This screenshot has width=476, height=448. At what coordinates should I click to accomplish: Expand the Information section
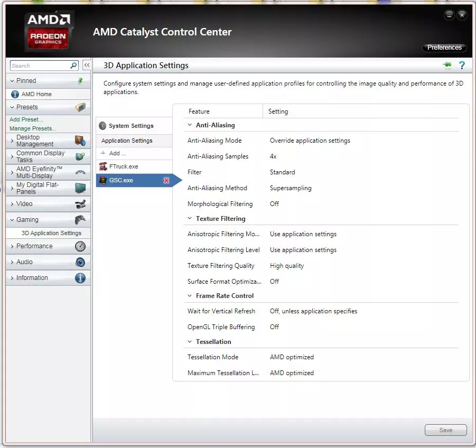click(12, 278)
